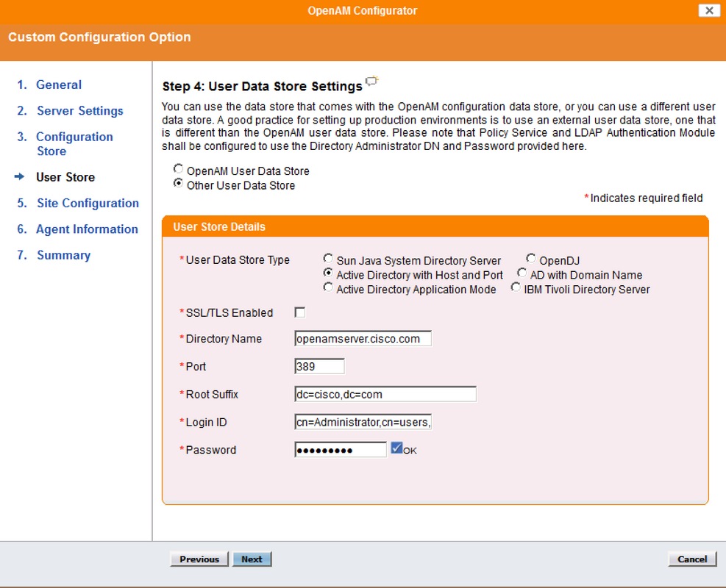Jump to Site Configuration step

click(x=88, y=203)
